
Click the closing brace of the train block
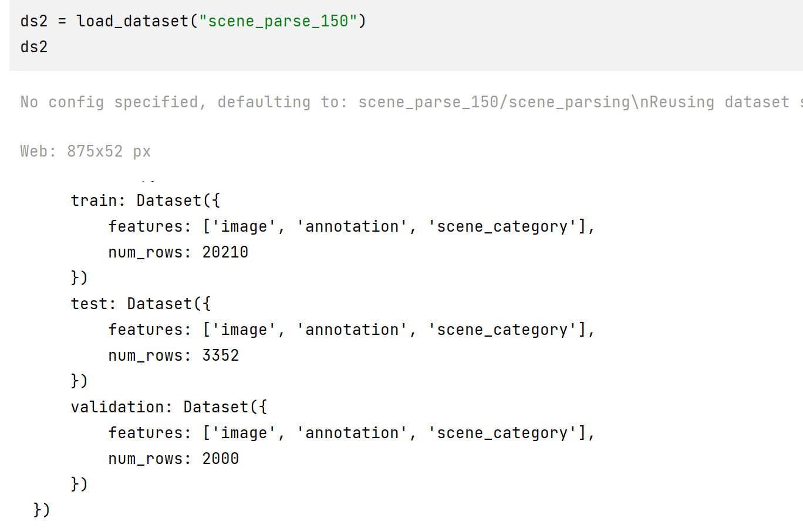[x=79, y=277]
